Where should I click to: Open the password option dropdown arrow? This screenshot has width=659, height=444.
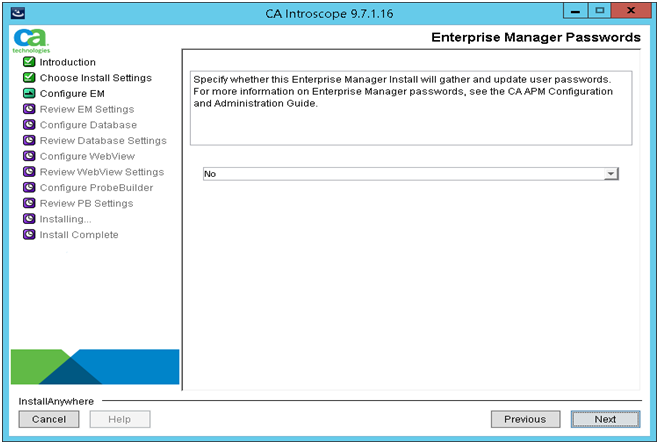point(610,174)
